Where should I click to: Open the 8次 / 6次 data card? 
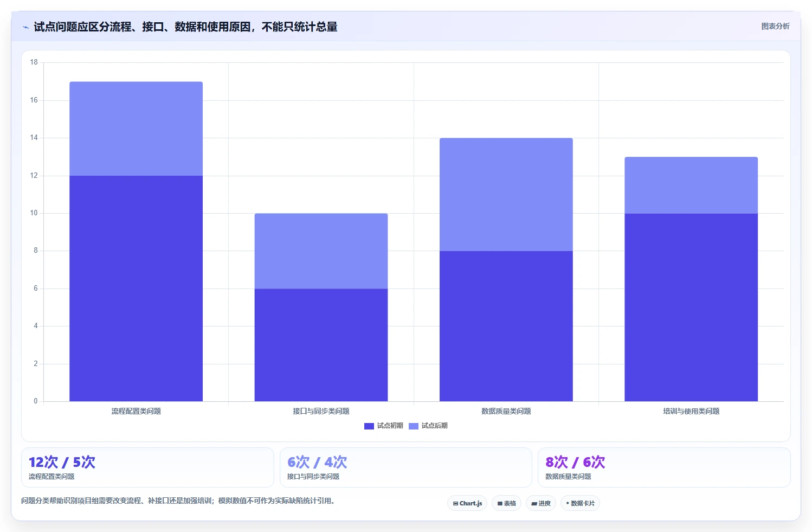pos(664,467)
